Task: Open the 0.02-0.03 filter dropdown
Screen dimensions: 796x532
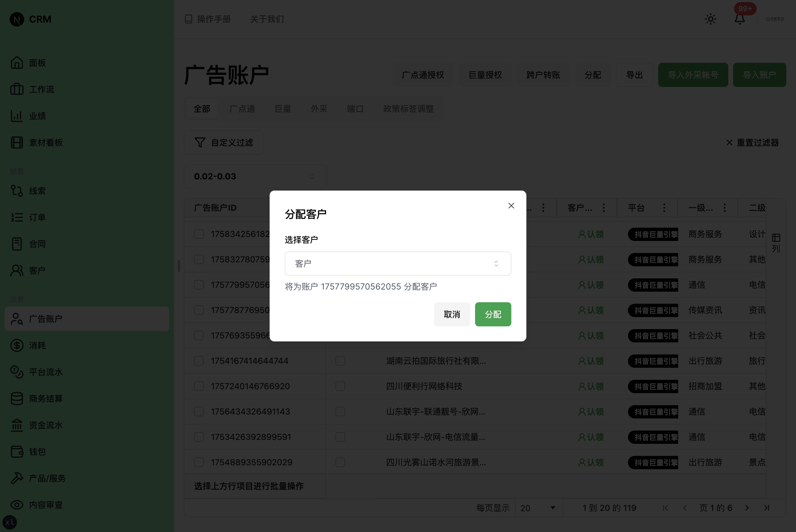Action: (x=255, y=176)
